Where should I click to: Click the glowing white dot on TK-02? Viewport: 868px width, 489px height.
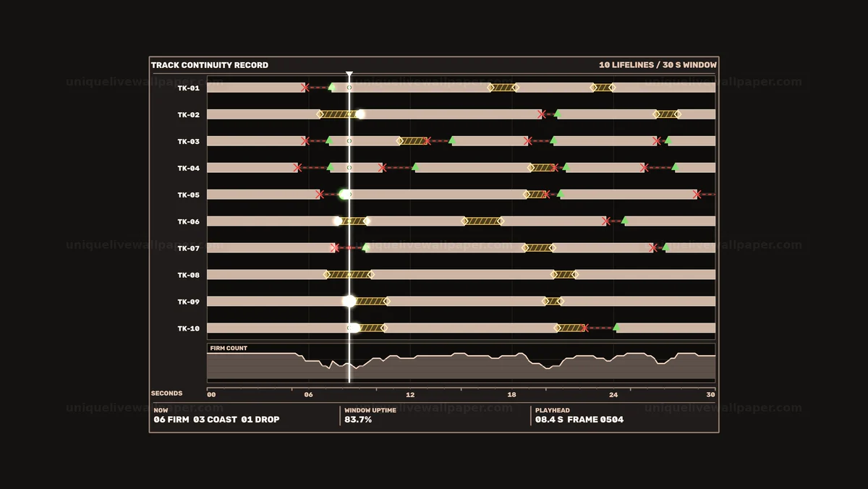click(360, 114)
